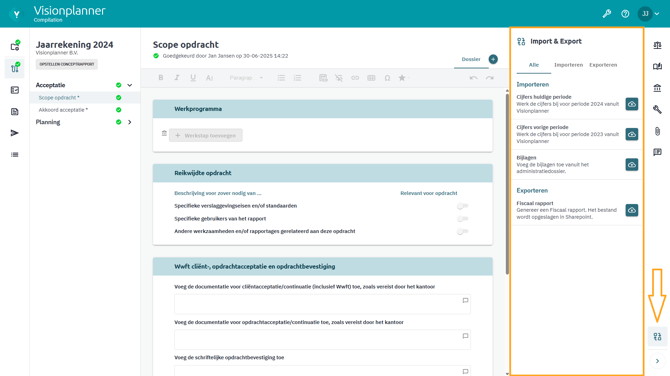Image resolution: width=670 pixels, height=376 pixels.
Task: Select the Alle tab
Action: click(534, 65)
